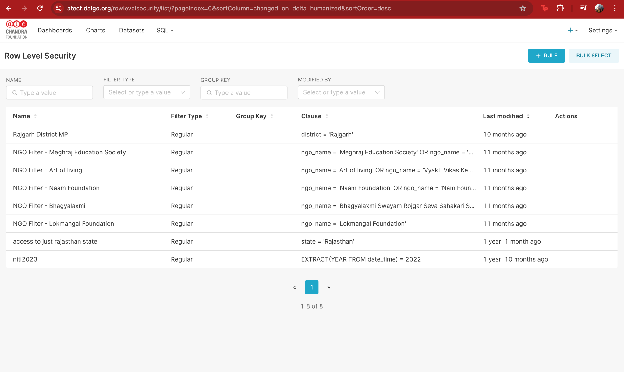Viewport: 624px width, 372px height.
Task: Click '1 year, 10 months ago' cell
Action: [515, 259]
